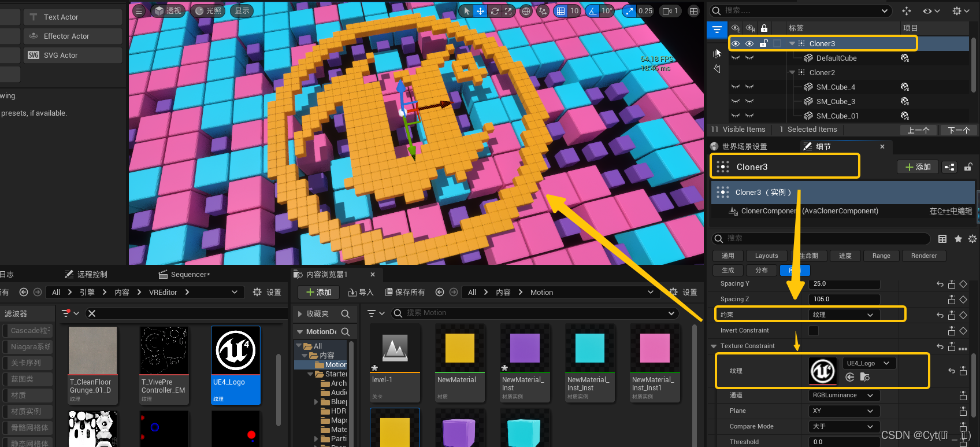Toggle editor visibility eye for Cloner3
Viewport: 980px width, 447px height.
(x=736, y=43)
